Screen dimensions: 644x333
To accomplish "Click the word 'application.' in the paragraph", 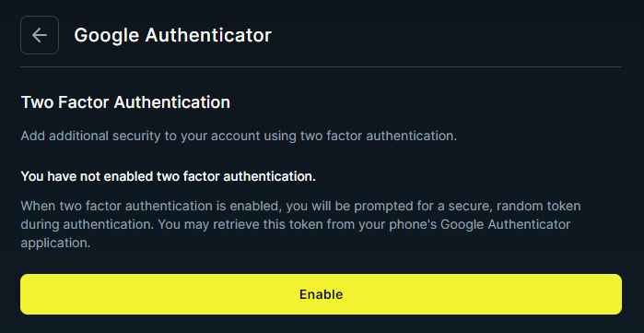I will 55,243.
